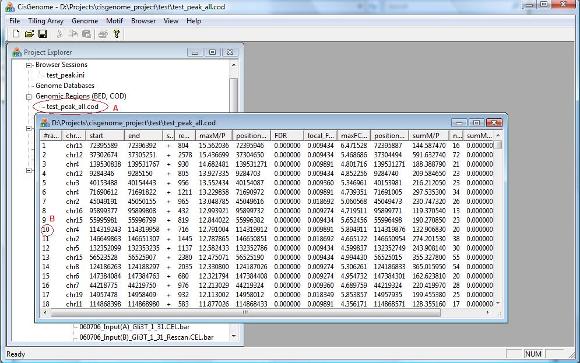Click chr16 cell in row 8
580x363 pixels.
point(74,211)
